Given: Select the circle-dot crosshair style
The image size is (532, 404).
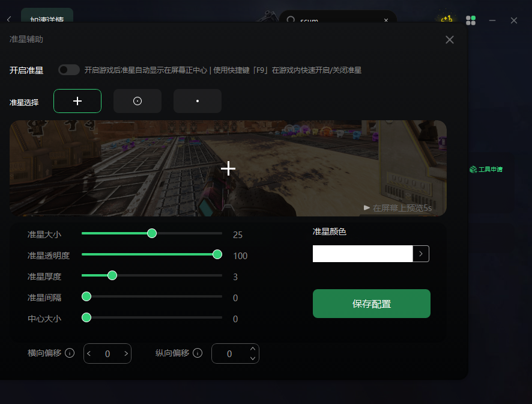Looking at the screenshot, I should [138, 101].
